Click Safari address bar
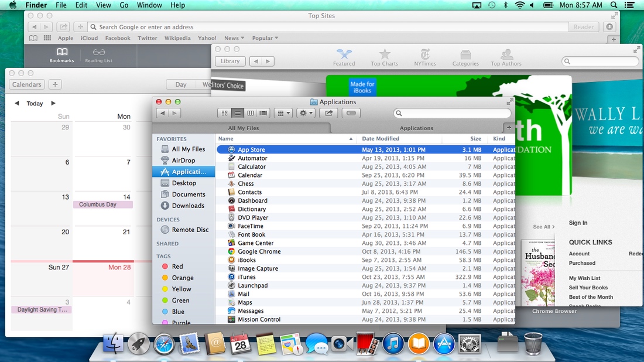The width and height of the screenshot is (644, 362). point(328,27)
